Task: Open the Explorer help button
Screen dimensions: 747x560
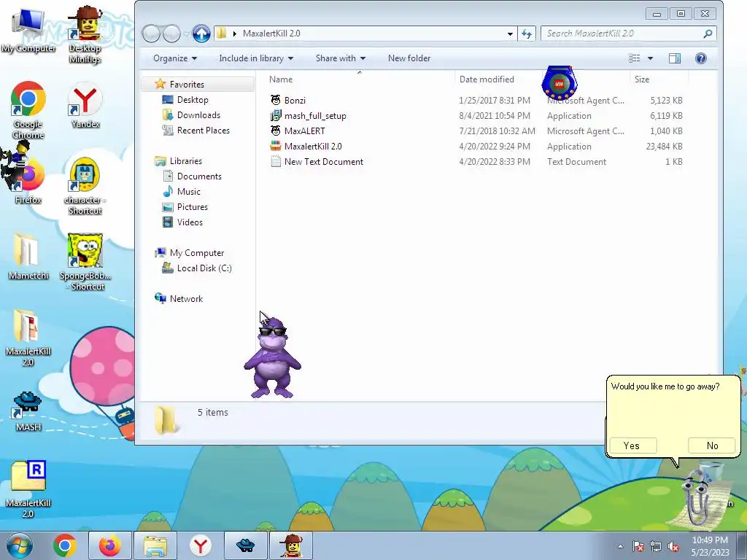Action: point(701,58)
